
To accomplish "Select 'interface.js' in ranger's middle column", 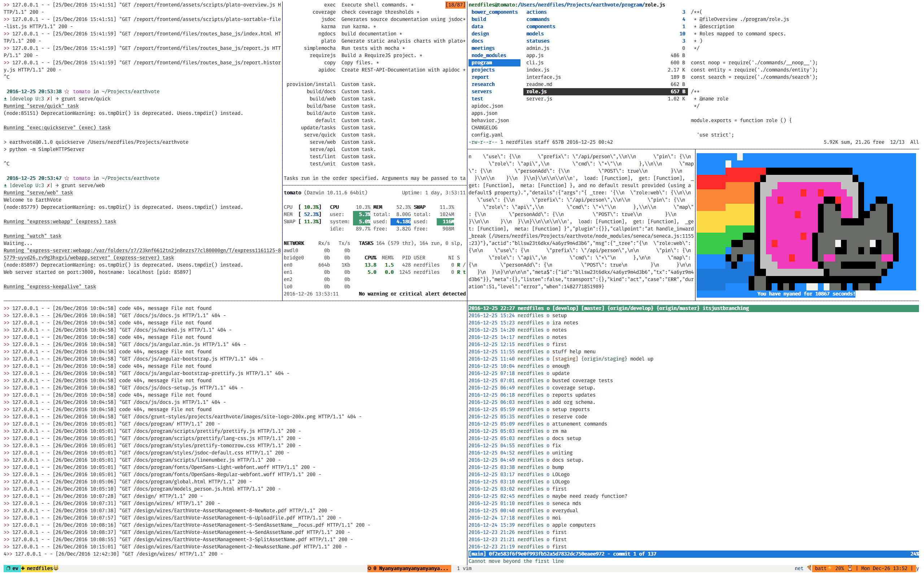I will click(x=544, y=77).
